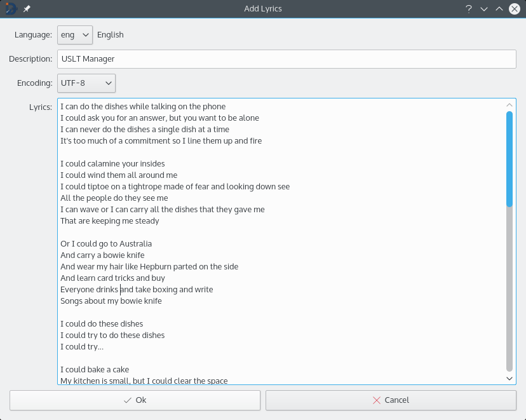Click the line "I could try..."
The image size is (526, 420).
click(82, 347)
